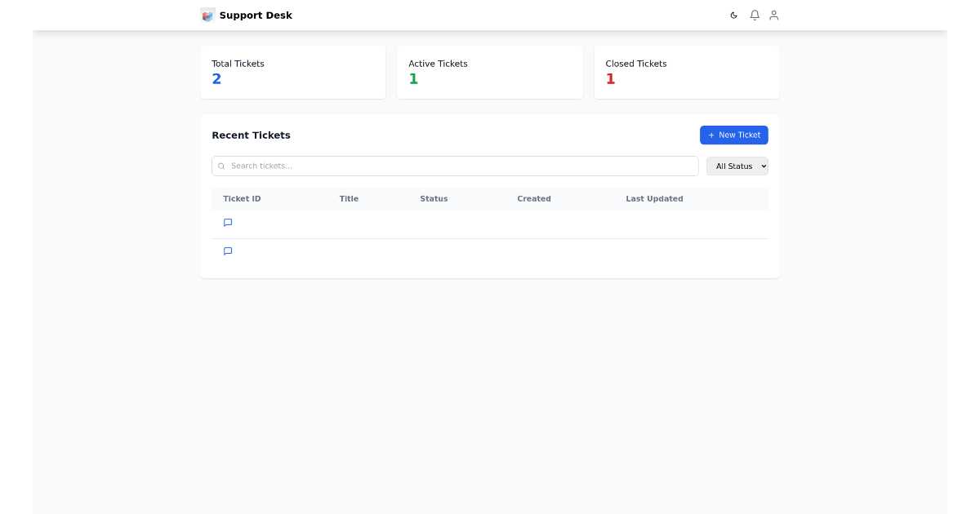Viewport: 980px width, 514px height.
Task: Toggle dark mode with the moon icon
Action: (x=733, y=15)
